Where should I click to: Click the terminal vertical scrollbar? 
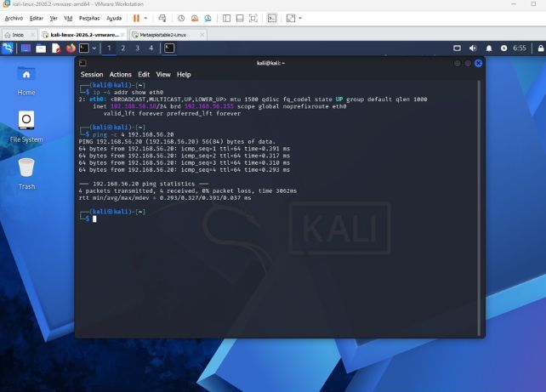[x=479, y=208]
